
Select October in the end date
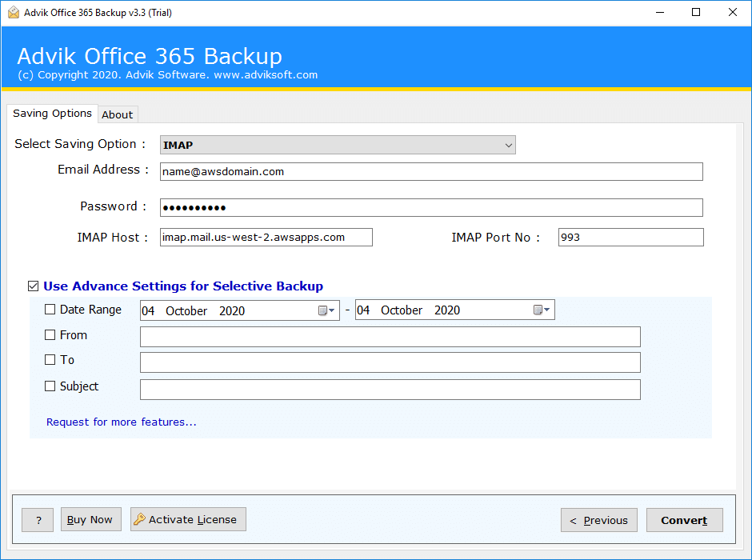[402, 310]
